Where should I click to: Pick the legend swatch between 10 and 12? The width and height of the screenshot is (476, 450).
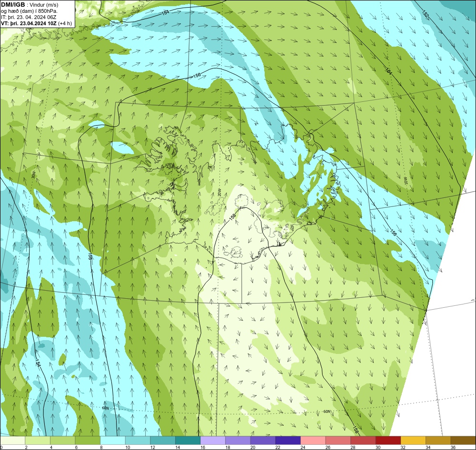[138, 440]
